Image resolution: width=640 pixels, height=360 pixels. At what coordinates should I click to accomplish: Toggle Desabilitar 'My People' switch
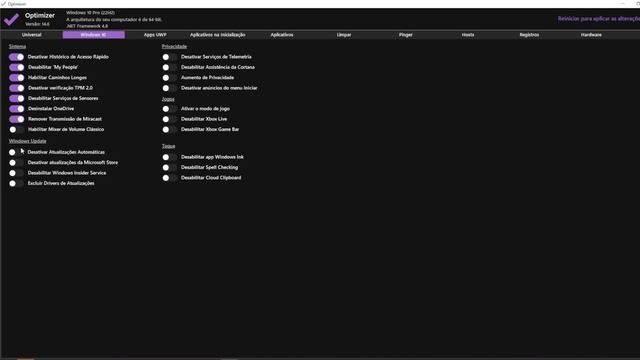(17, 67)
